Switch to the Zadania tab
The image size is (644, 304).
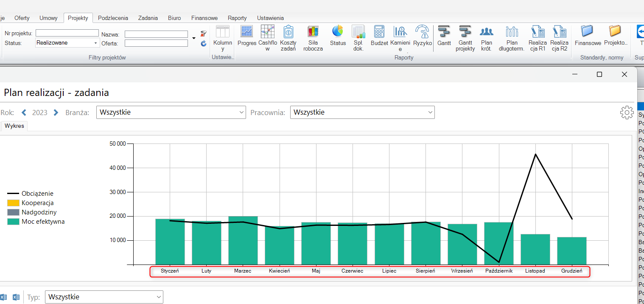[x=148, y=18]
